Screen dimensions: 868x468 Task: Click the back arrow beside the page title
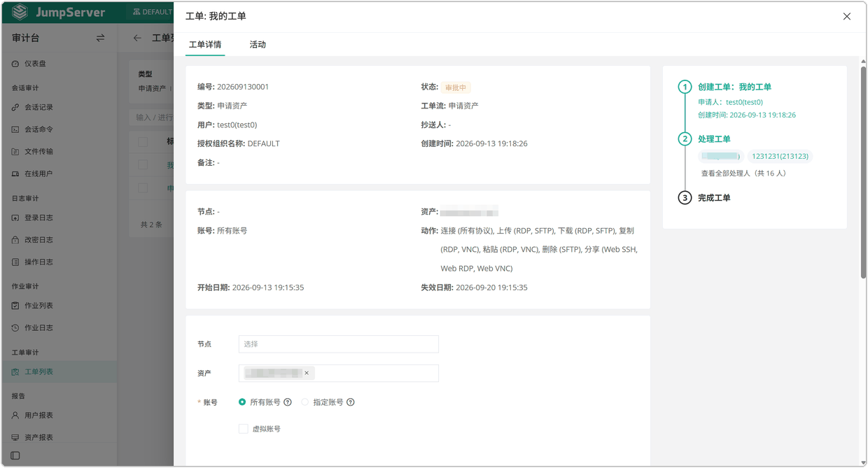(x=137, y=38)
